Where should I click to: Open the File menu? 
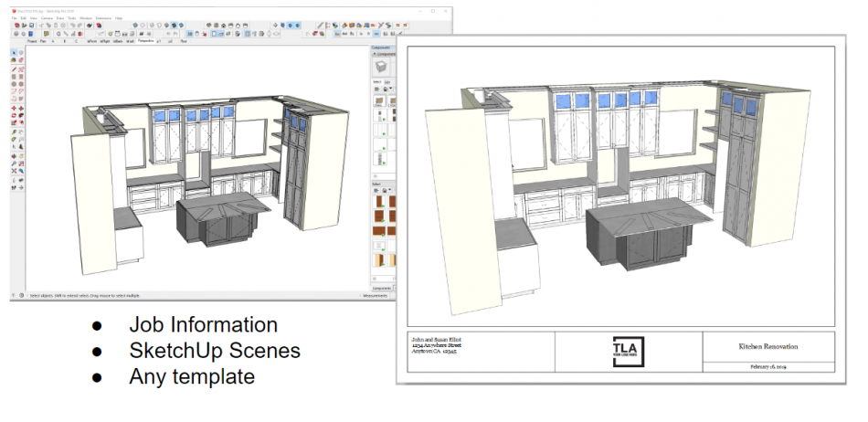[x=16, y=17]
